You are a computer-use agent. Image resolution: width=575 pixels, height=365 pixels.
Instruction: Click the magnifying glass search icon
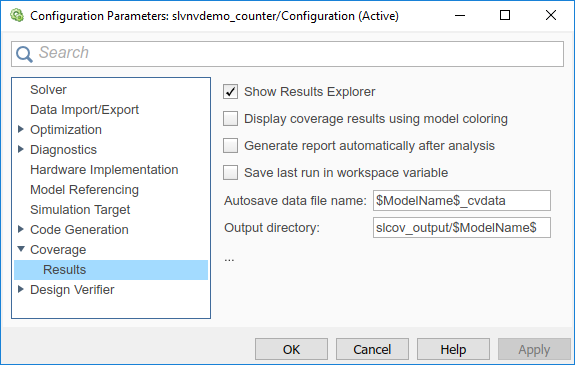click(24, 54)
